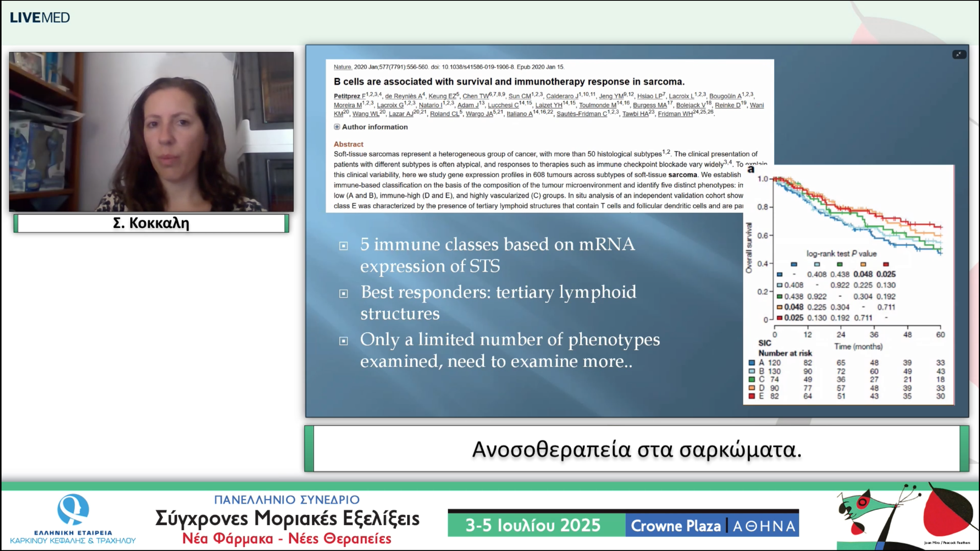Viewport: 980px width, 551px height.
Task: Click the '3-5 Ιουλίου 2025' date banner
Action: [x=532, y=526]
